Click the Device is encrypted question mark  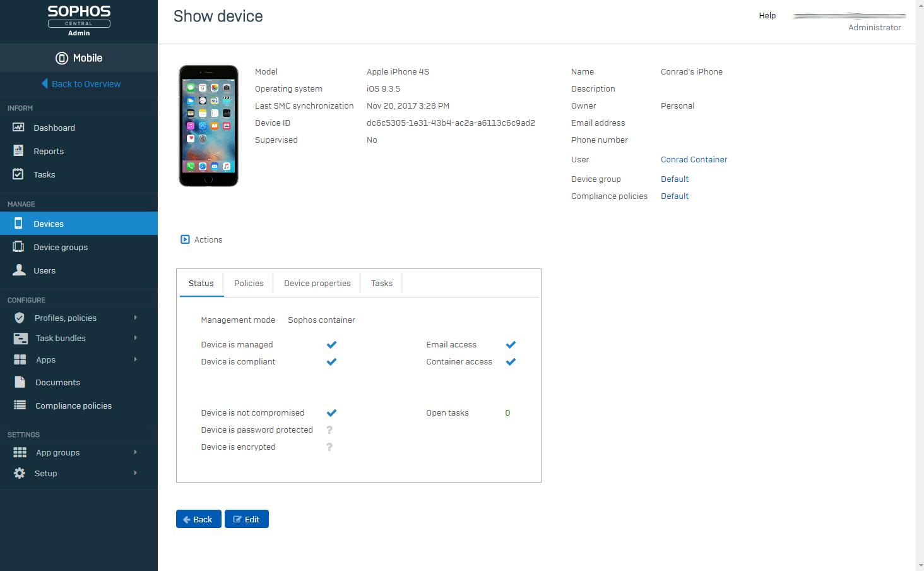pos(329,447)
